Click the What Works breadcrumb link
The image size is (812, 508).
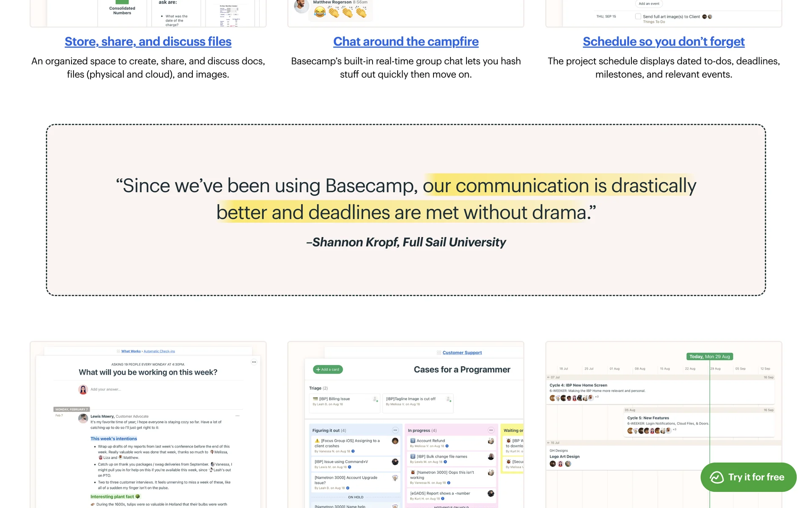(x=131, y=351)
